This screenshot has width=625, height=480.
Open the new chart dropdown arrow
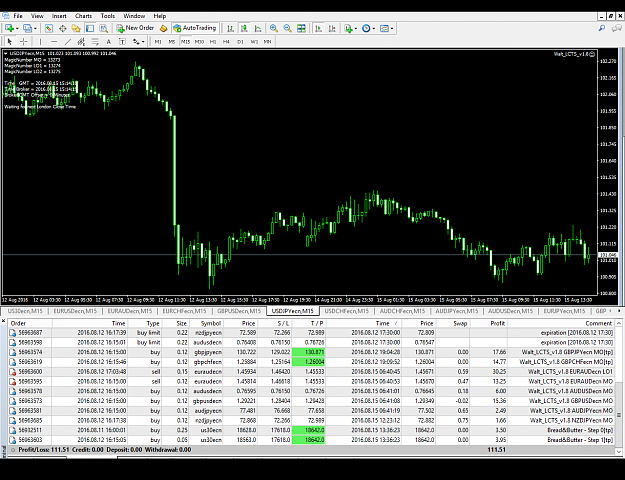coord(17,29)
